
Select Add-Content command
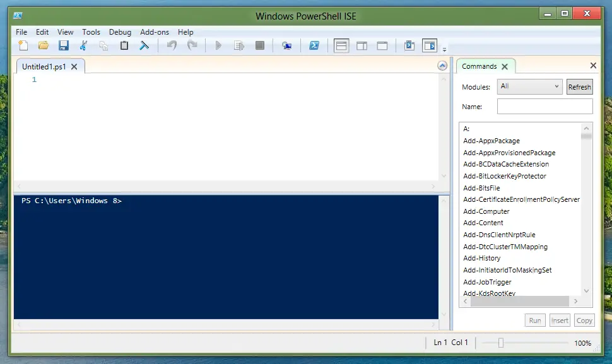pos(483,223)
